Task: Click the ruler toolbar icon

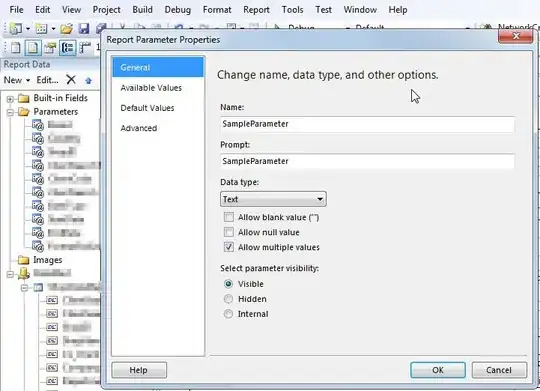Action: [x=85, y=48]
